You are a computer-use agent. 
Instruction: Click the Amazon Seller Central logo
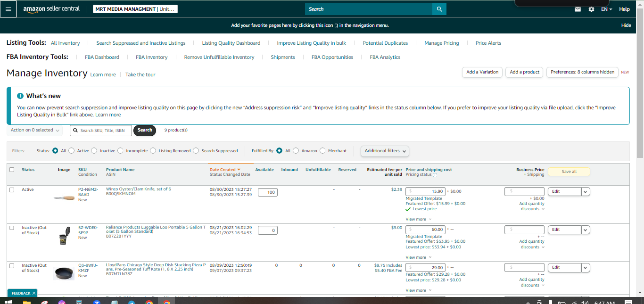click(x=51, y=9)
